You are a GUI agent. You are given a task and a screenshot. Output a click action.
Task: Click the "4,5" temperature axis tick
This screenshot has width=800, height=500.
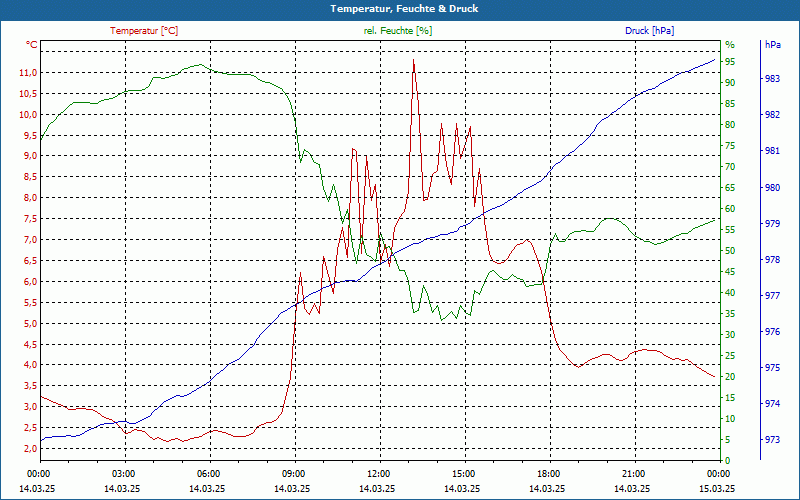(x=30, y=344)
